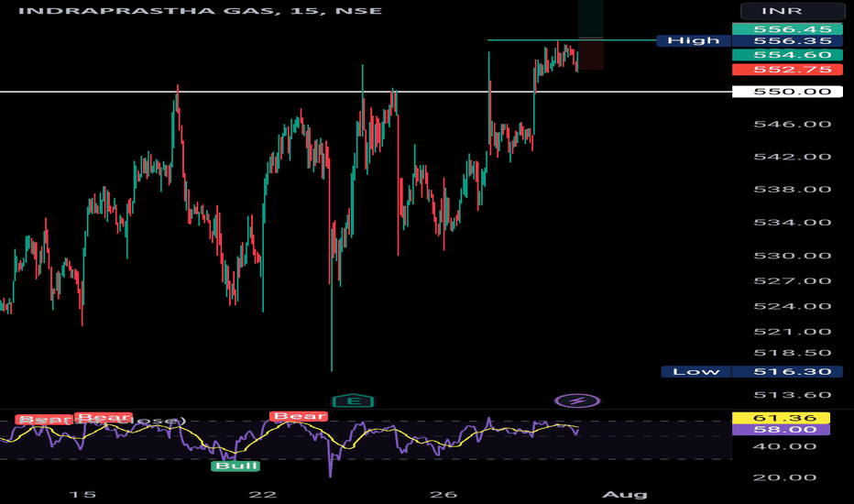Click the purple lightning bolt event icon
854x504 pixels.
point(577,401)
